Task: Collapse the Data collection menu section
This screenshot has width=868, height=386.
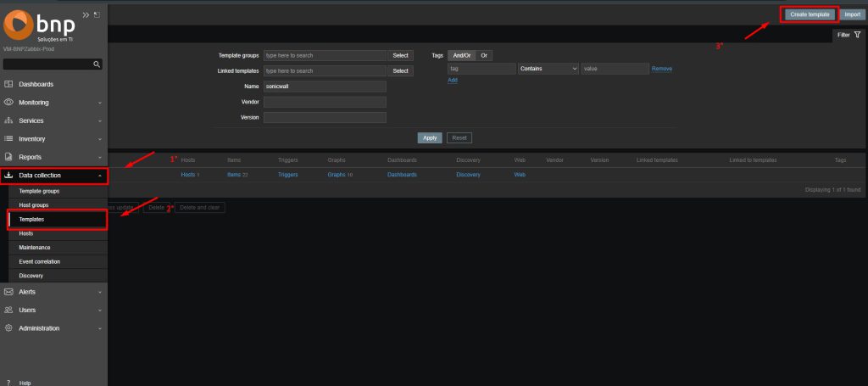Action: tap(100, 176)
